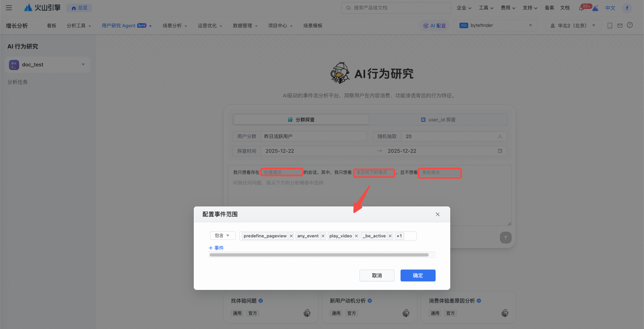
Task: Open the AI 配置 button
Action: (434, 26)
